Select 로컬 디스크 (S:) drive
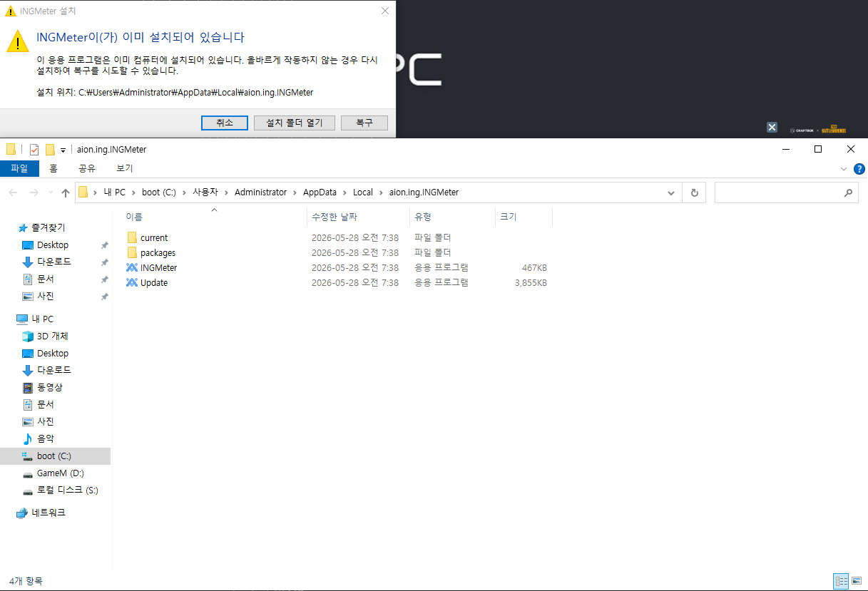Viewport: 868px width, 591px height. 68,490
